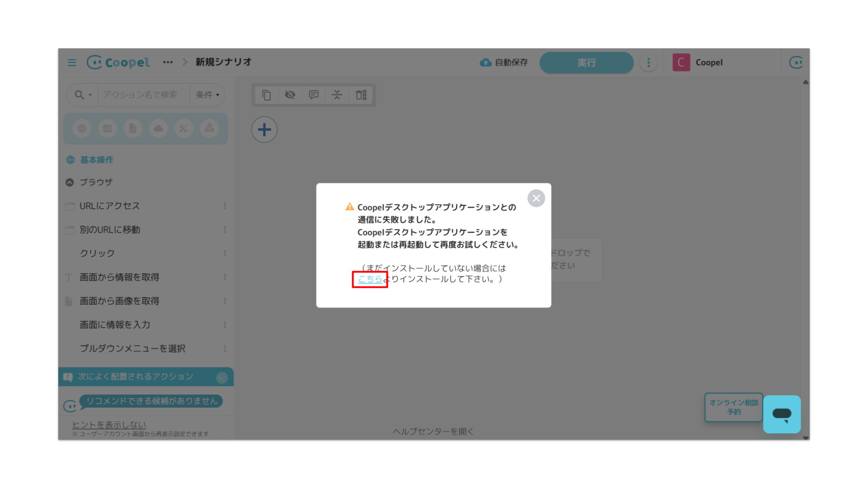Select 別のURLに移動 action
This screenshot has width=868, height=488.
[110, 230]
